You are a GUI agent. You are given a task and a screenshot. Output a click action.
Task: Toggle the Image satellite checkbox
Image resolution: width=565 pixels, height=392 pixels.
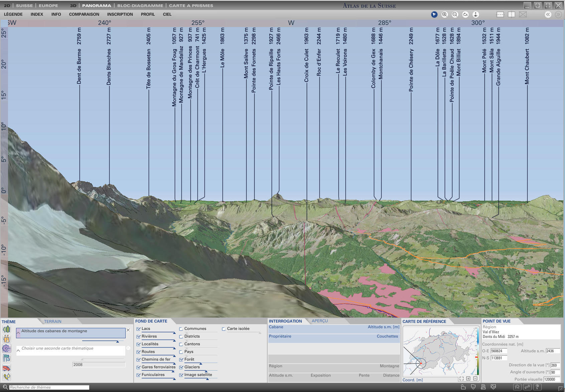point(181,375)
